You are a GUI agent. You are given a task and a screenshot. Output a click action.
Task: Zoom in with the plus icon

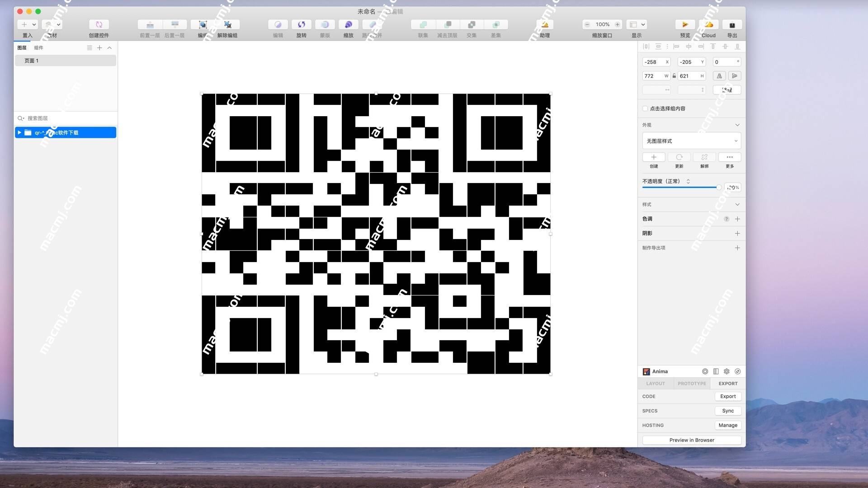618,24
